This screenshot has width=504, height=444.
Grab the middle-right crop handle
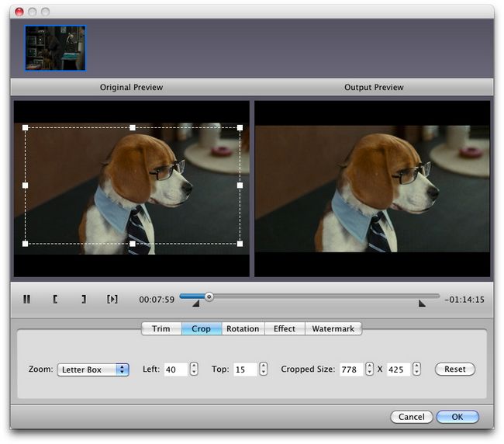pos(240,186)
